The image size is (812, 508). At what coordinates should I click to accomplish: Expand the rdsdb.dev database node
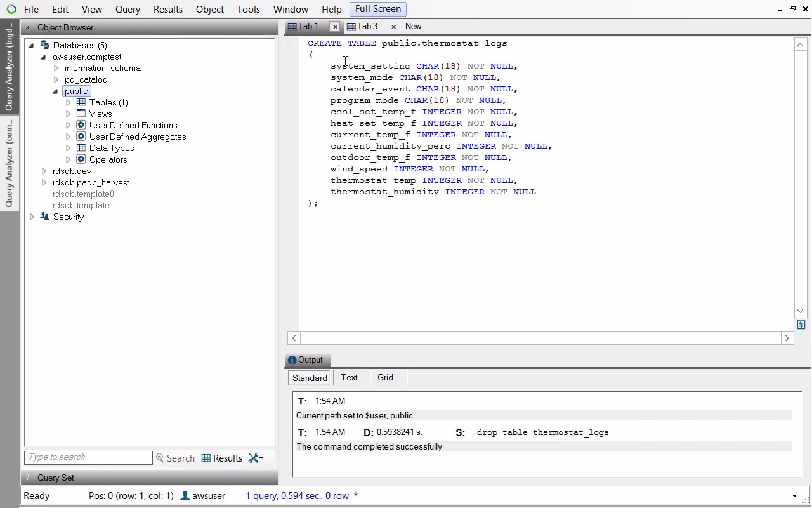pos(44,171)
